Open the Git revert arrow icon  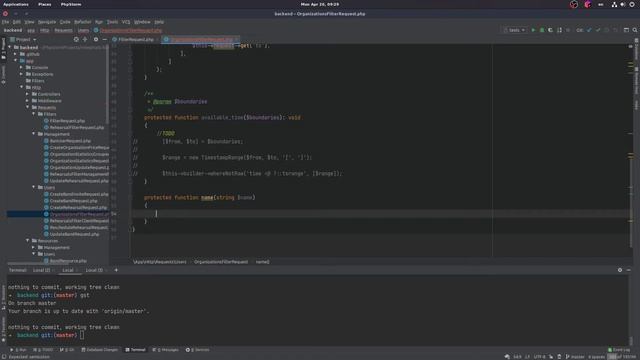(x=615, y=30)
